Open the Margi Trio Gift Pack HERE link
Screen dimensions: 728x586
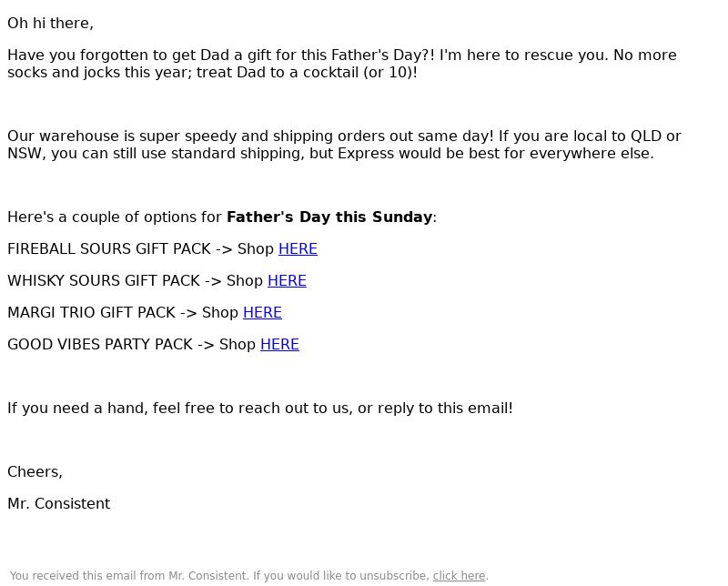point(262,312)
